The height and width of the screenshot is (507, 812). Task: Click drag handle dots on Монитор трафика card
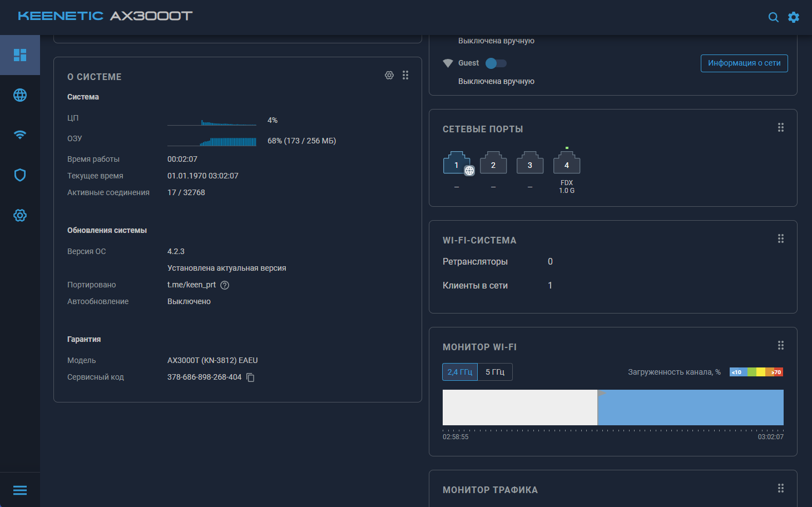(x=781, y=488)
